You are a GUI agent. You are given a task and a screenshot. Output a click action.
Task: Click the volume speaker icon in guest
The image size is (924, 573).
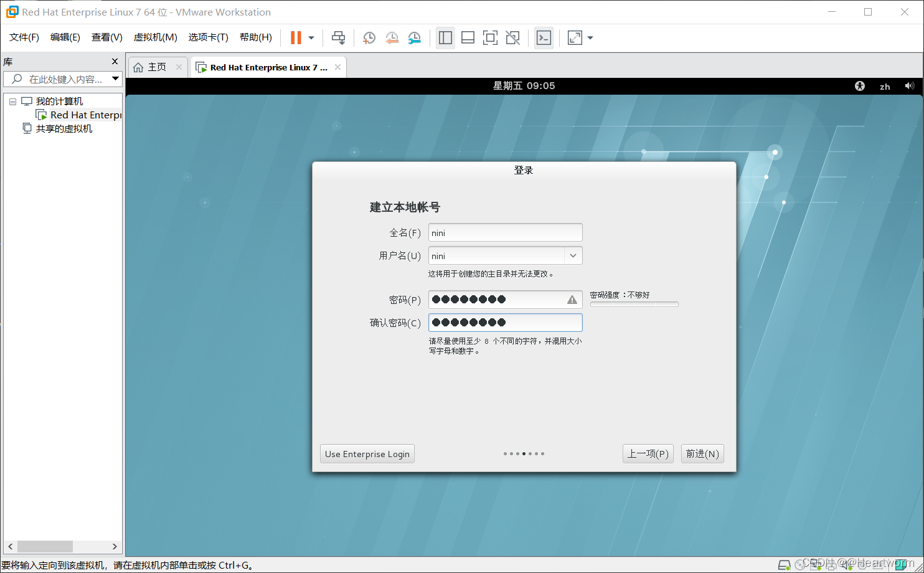point(910,86)
